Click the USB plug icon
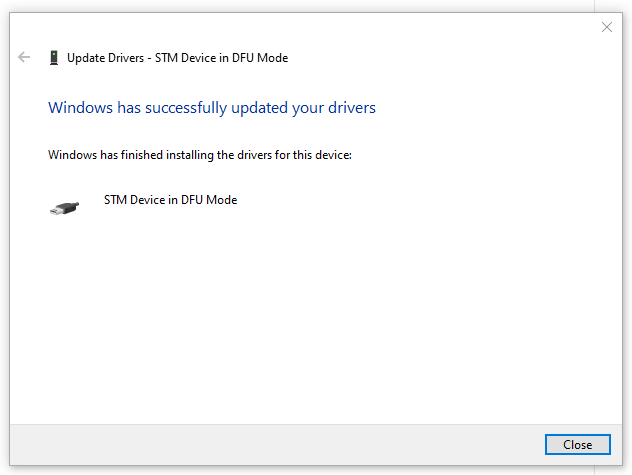The width and height of the screenshot is (632, 475). tap(62, 207)
